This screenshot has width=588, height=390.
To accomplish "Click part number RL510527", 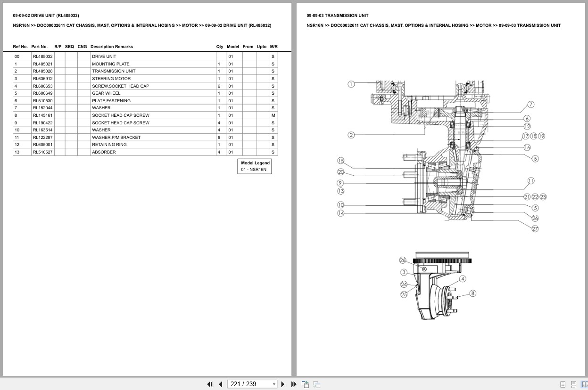I will tap(42, 152).
